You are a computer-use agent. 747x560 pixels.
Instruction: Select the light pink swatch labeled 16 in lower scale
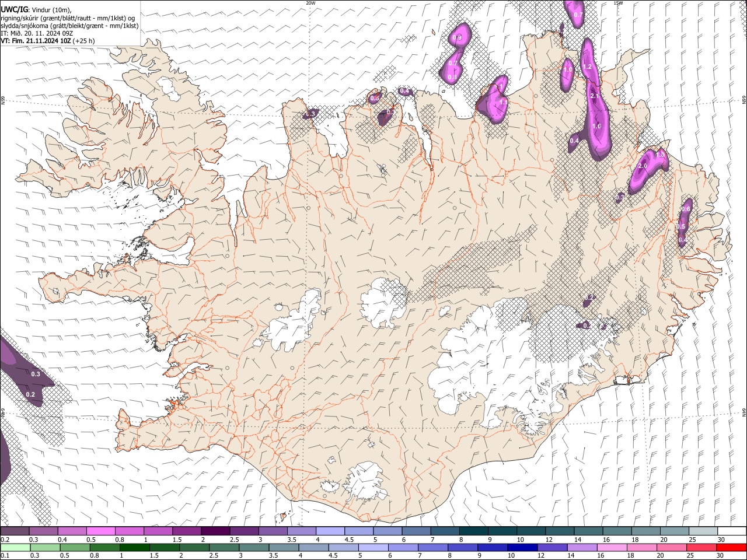pos(612,548)
